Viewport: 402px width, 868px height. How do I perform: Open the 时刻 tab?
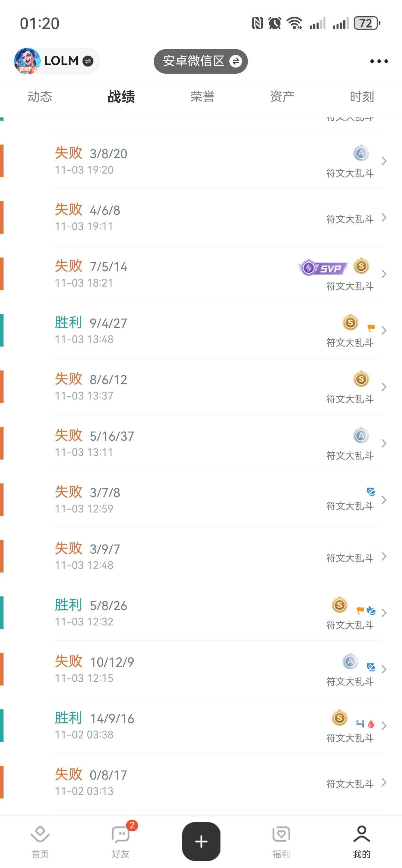[361, 97]
